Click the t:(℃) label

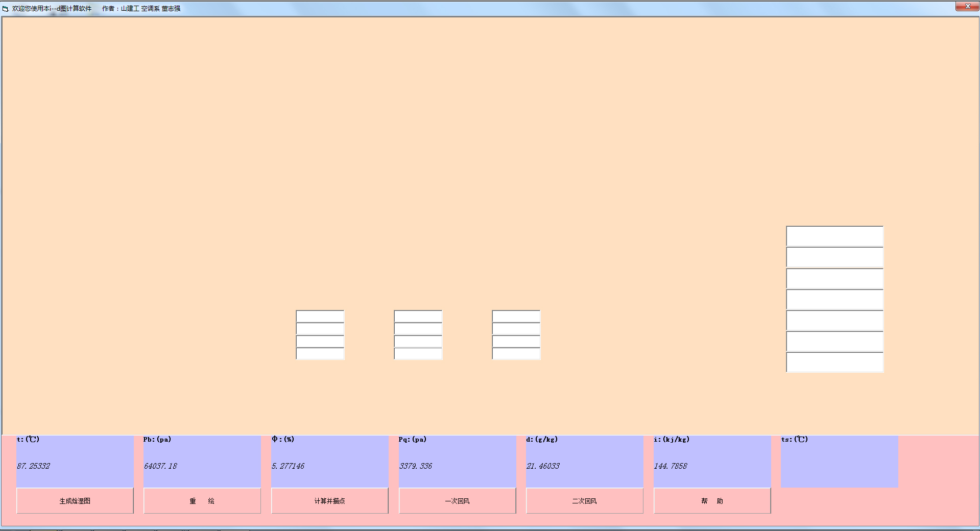click(x=28, y=439)
